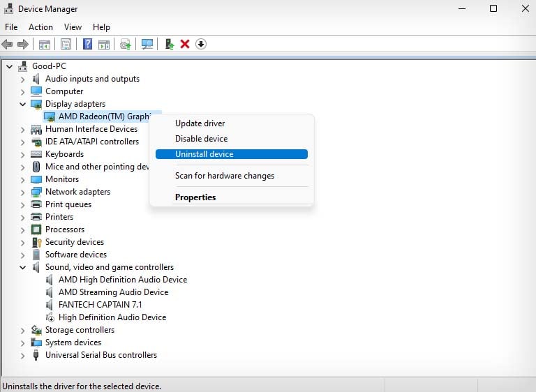
Task: Click Properties in the context menu
Action: tap(195, 197)
